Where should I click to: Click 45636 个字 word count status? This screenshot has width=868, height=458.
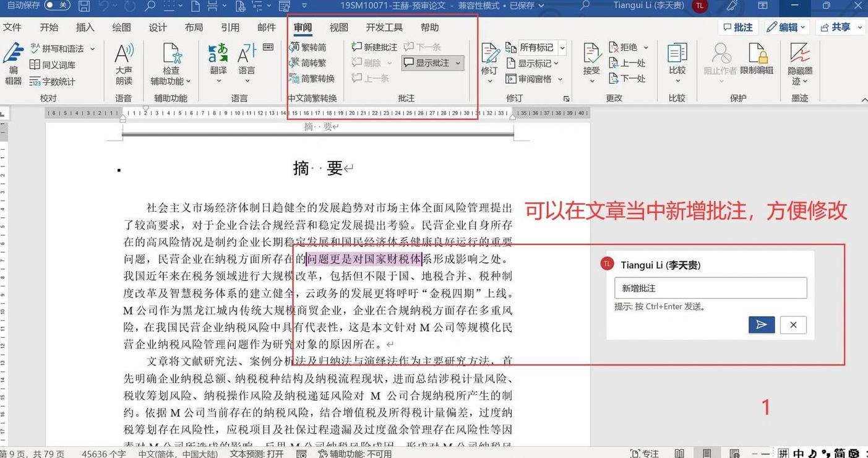click(103, 454)
